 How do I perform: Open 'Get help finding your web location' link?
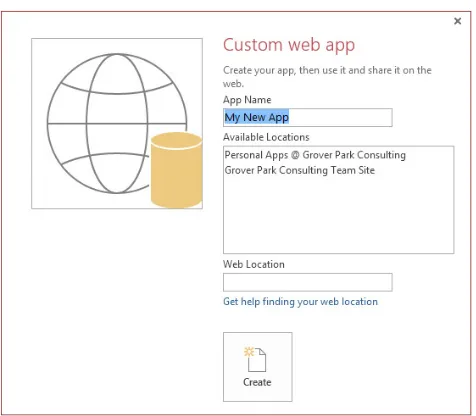point(300,302)
